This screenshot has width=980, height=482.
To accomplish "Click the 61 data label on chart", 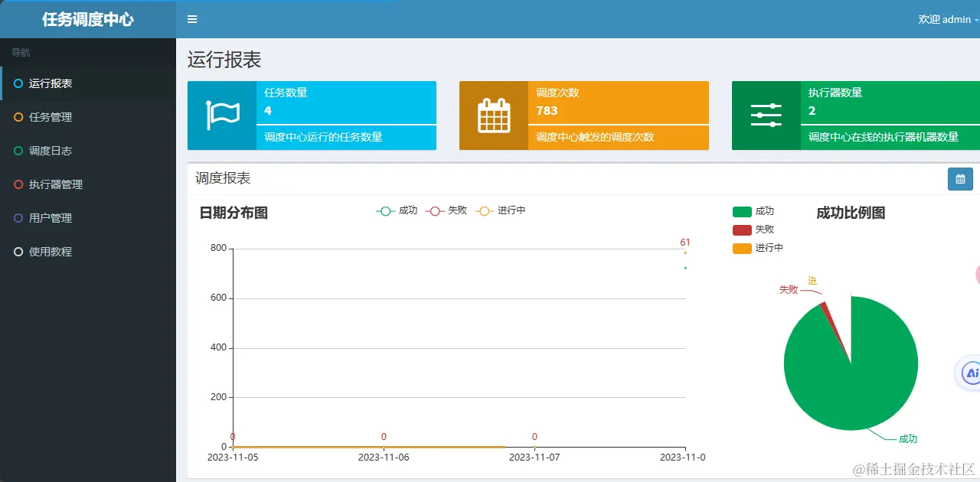I will click(685, 243).
